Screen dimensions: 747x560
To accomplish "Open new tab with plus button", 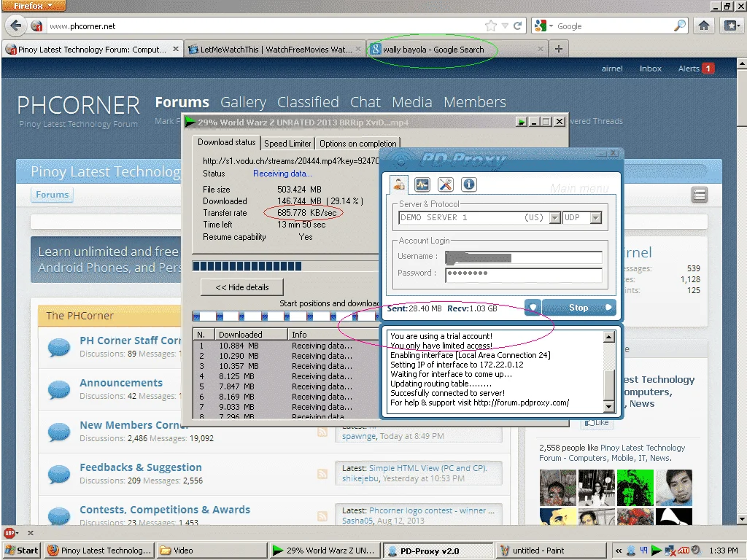I will (x=559, y=49).
